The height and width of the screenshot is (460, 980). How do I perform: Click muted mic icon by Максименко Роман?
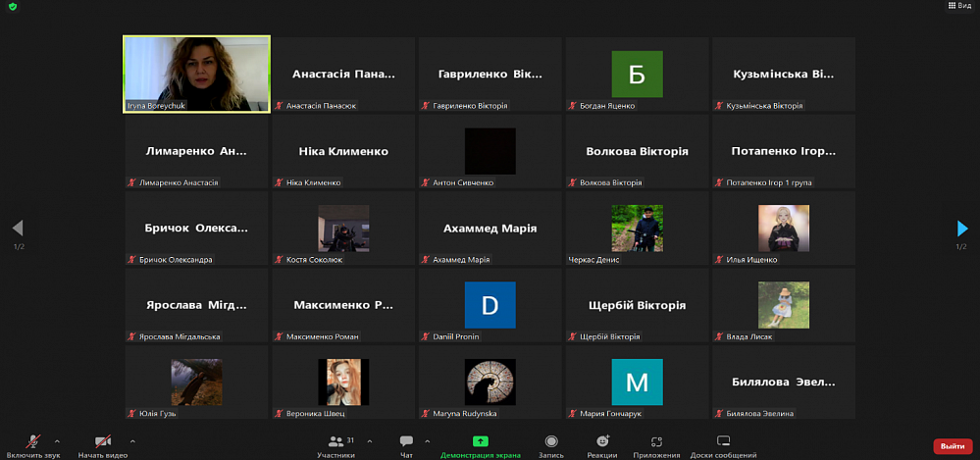pos(279,336)
